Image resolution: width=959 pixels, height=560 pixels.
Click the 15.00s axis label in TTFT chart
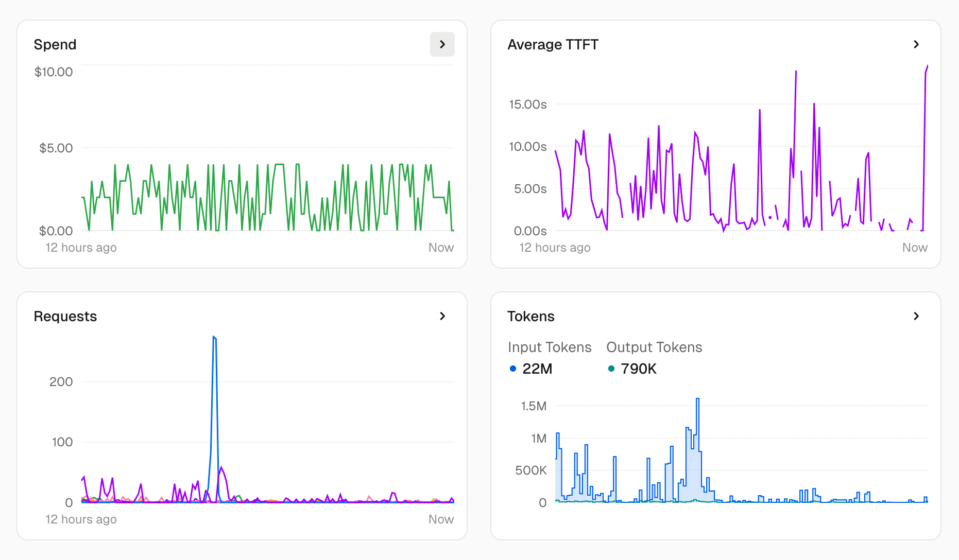(527, 104)
